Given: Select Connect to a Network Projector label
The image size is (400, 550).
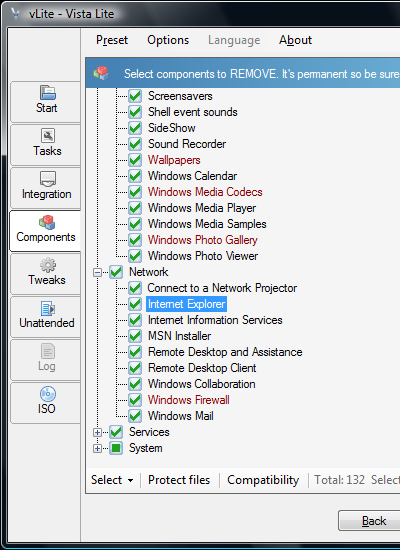Looking at the screenshot, I should click(222, 288).
